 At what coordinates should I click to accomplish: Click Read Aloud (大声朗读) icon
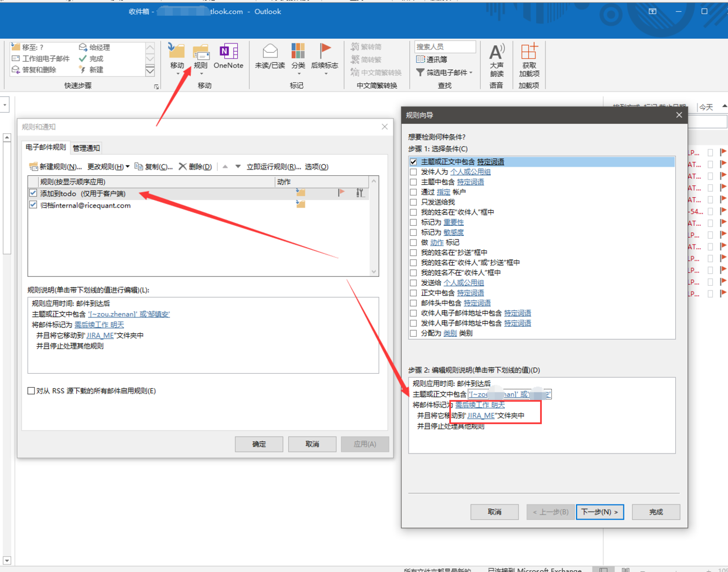pos(497,60)
